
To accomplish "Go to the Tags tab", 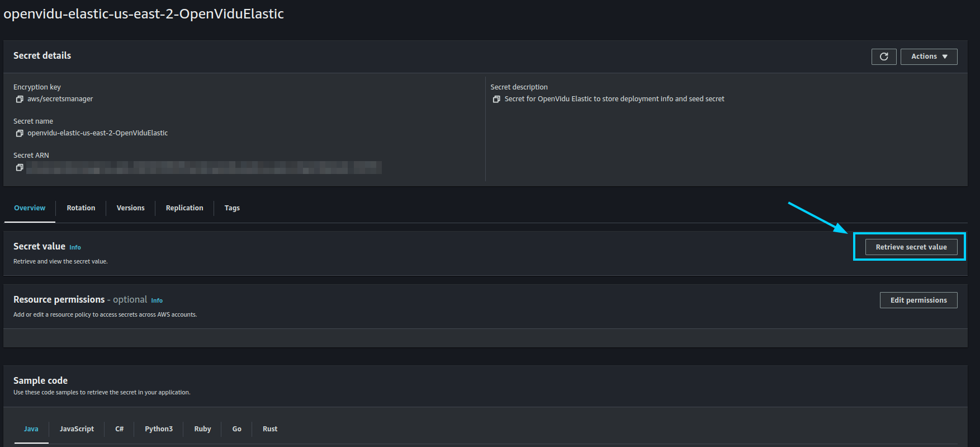I will click(232, 208).
